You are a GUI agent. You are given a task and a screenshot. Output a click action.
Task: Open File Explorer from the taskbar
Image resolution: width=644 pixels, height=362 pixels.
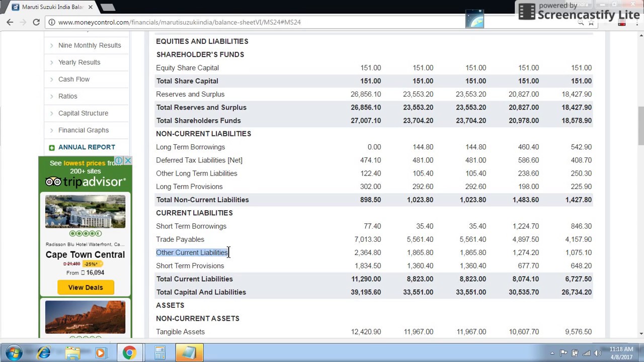point(72,353)
